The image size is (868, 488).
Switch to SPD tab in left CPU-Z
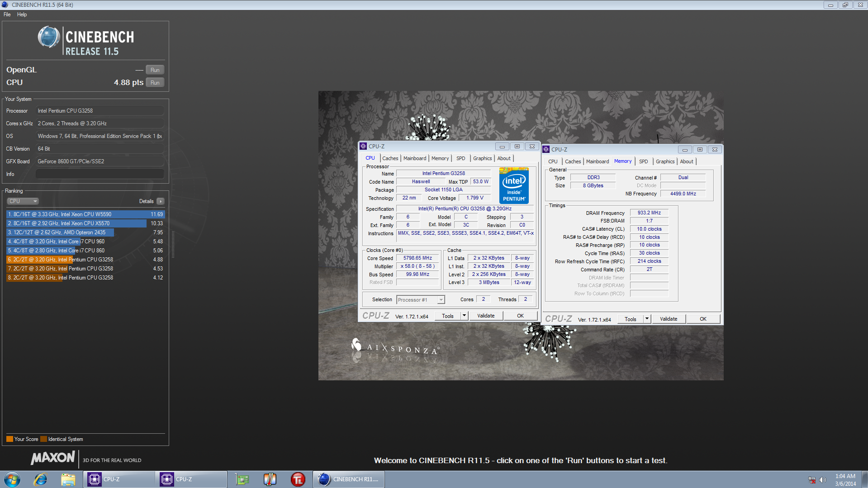[x=460, y=158]
